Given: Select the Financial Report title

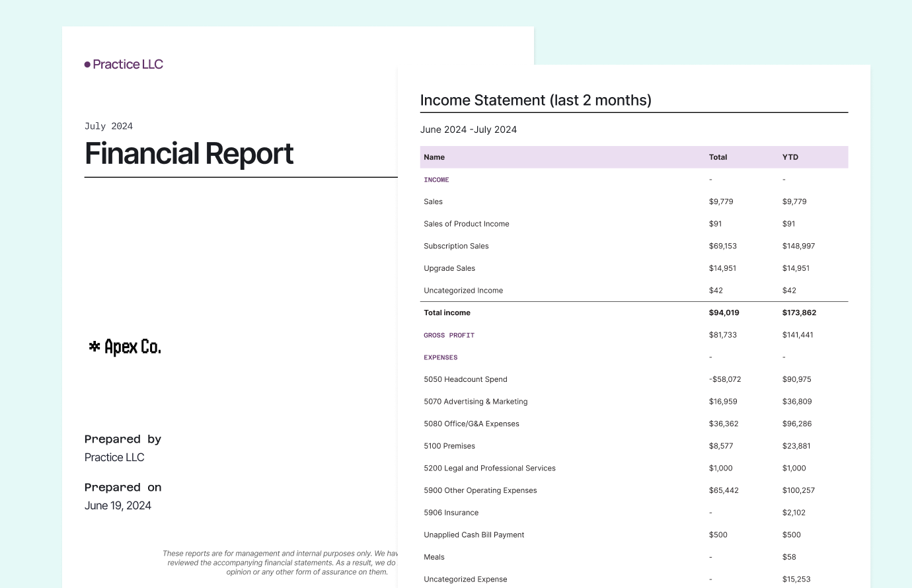Looking at the screenshot, I should click(x=189, y=154).
